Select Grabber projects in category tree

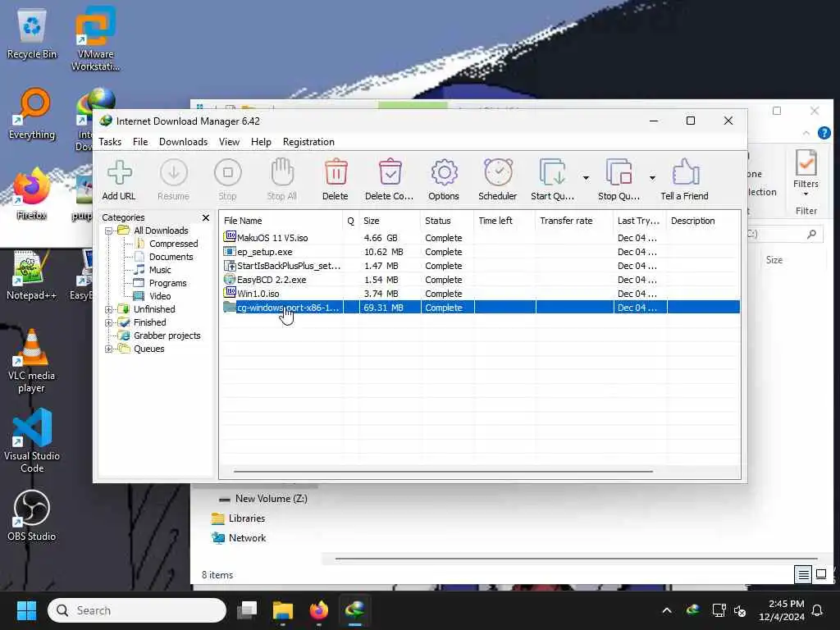click(167, 336)
